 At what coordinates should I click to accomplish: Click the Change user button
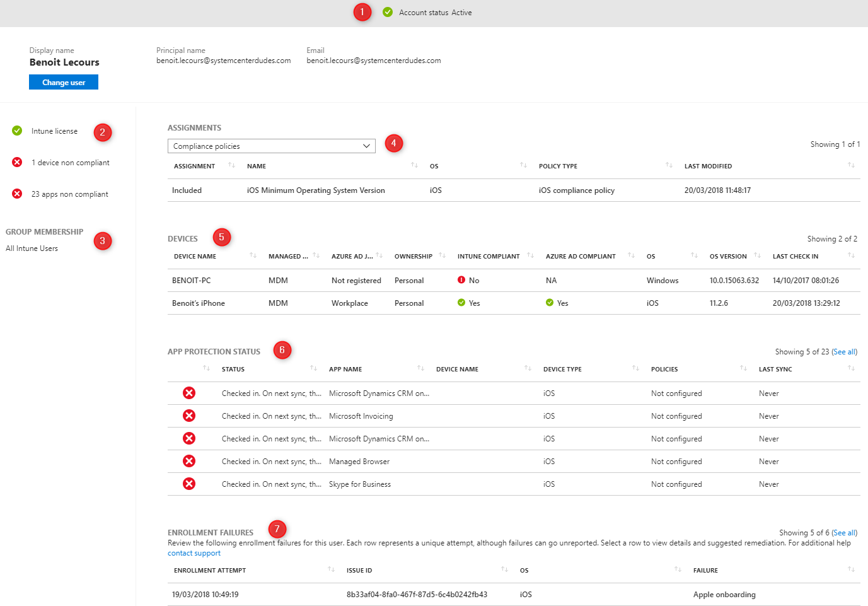point(64,82)
